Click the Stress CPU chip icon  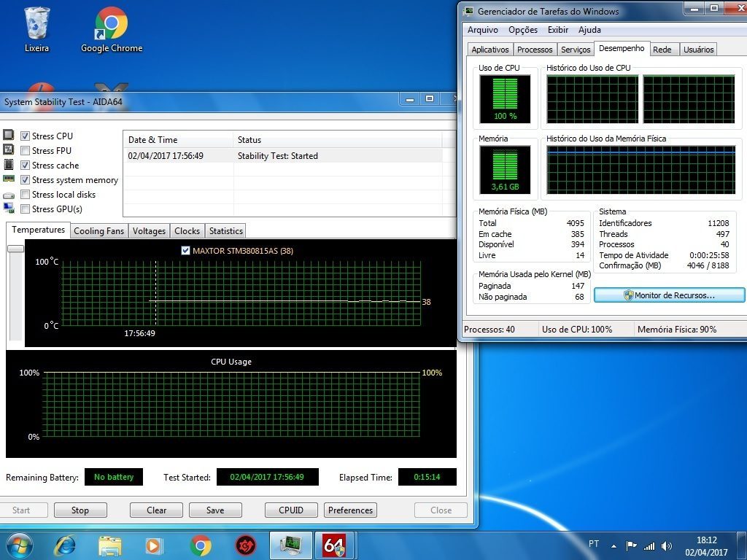click(x=9, y=135)
